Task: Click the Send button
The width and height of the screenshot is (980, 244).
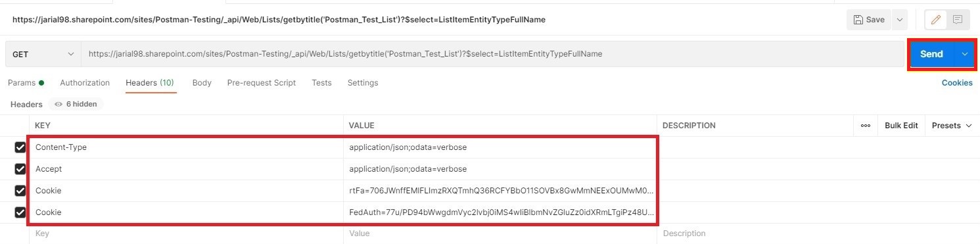Action: 931,54
